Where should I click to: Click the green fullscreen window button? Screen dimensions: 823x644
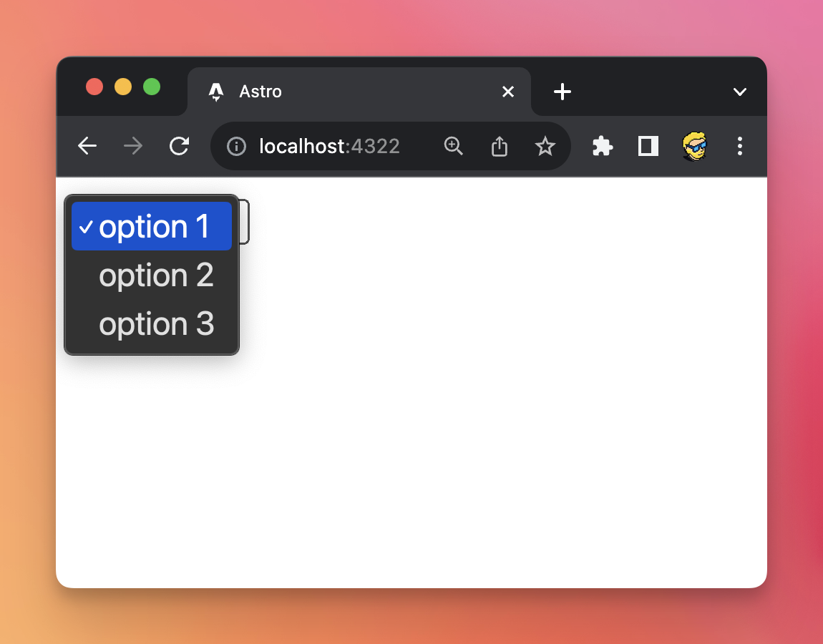[152, 87]
